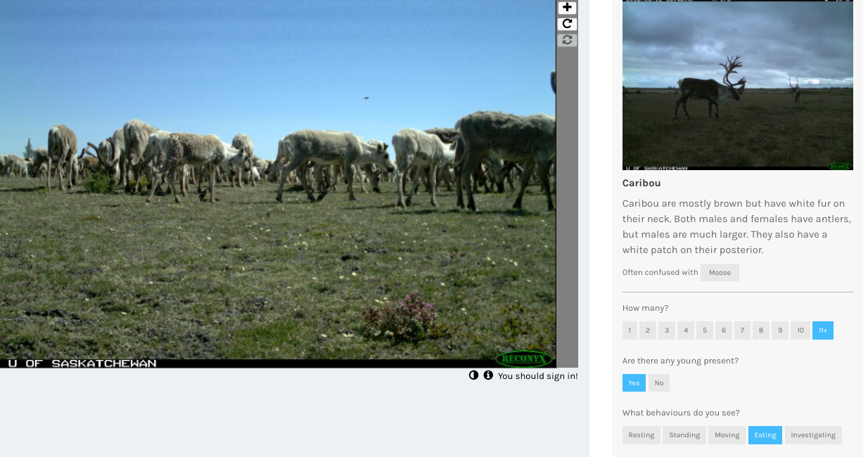Select count 3 for how many
The height and width of the screenshot is (457, 868).
pos(667,330)
